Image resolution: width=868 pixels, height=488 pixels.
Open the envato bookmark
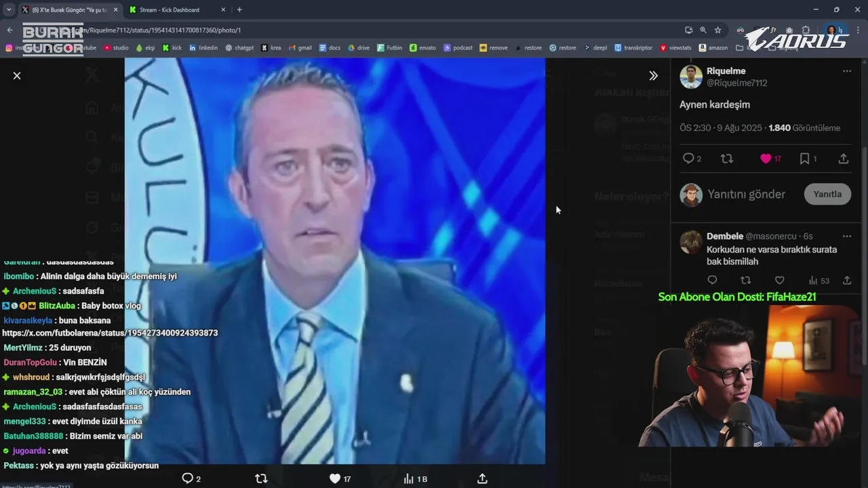[x=423, y=47]
